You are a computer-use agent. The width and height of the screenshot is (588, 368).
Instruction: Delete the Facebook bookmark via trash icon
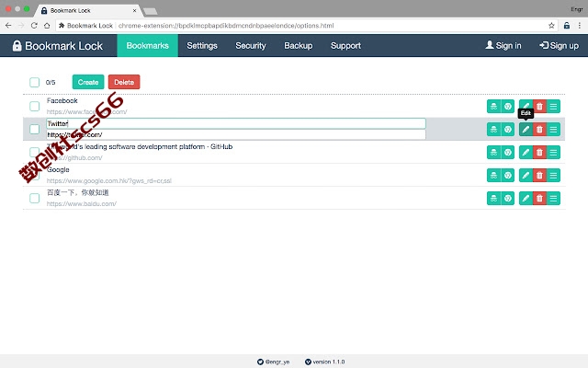pyautogui.click(x=539, y=107)
